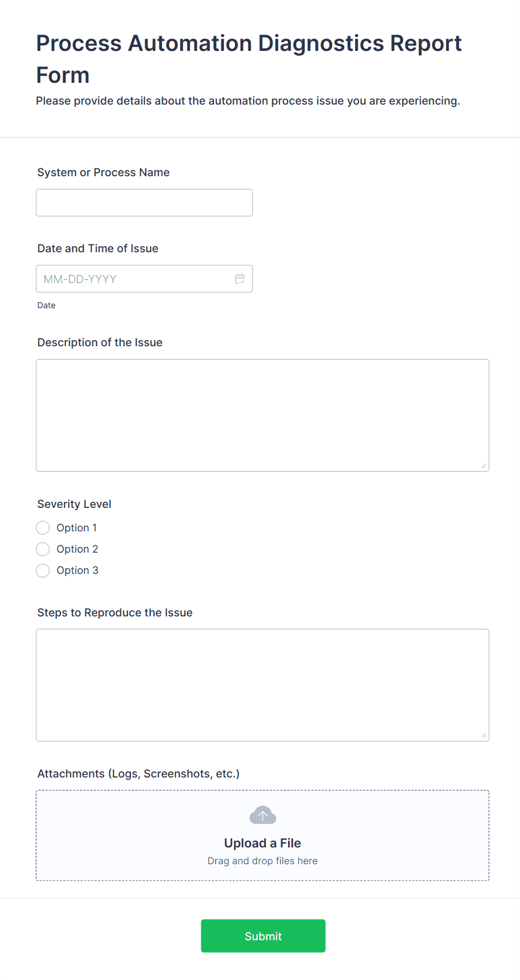This screenshot has width=520, height=980.
Task: Click the Option 2 text label
Action: (x=77, y=549)
